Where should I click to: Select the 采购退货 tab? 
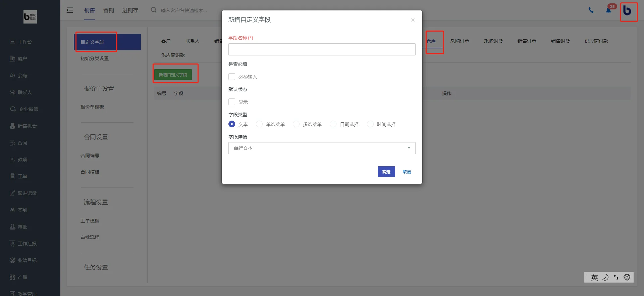click(493, 41)
